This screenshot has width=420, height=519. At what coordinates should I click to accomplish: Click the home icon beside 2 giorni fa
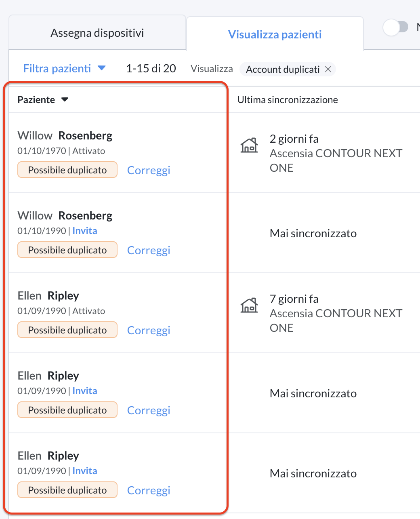pyautogui.click(x=249, y=145)
